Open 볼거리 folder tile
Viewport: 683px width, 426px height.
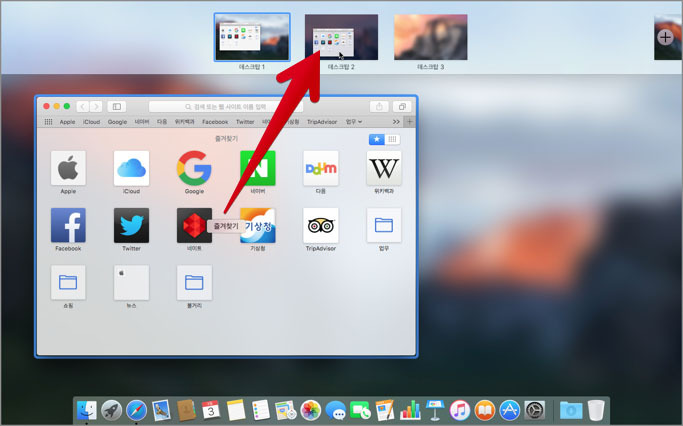click(194, 283)
